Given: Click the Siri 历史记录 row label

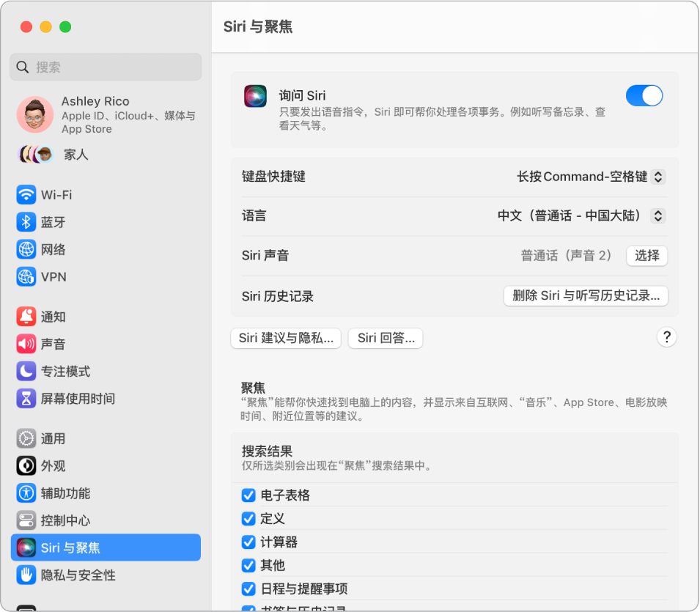Looking at the screenshot, I should (278, 296).
